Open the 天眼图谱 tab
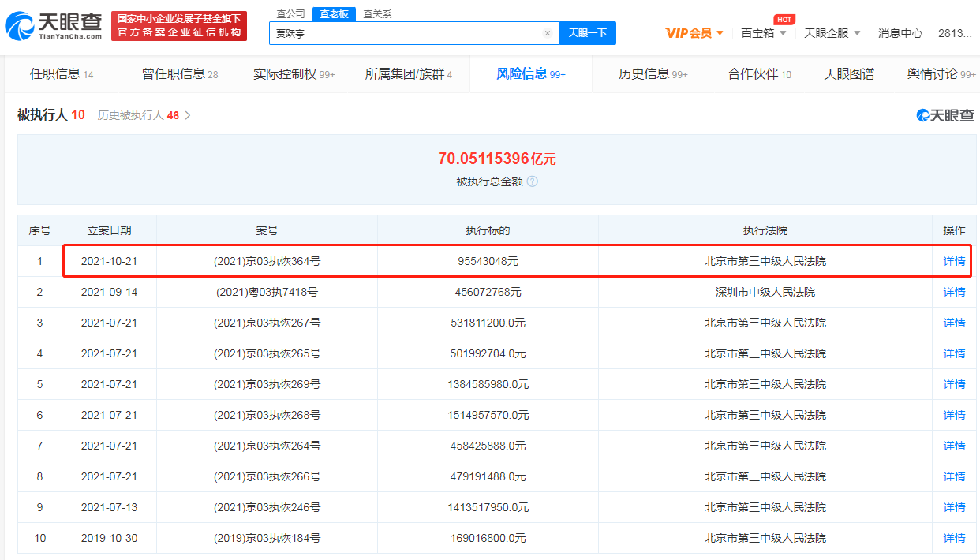 click(849, 74)
